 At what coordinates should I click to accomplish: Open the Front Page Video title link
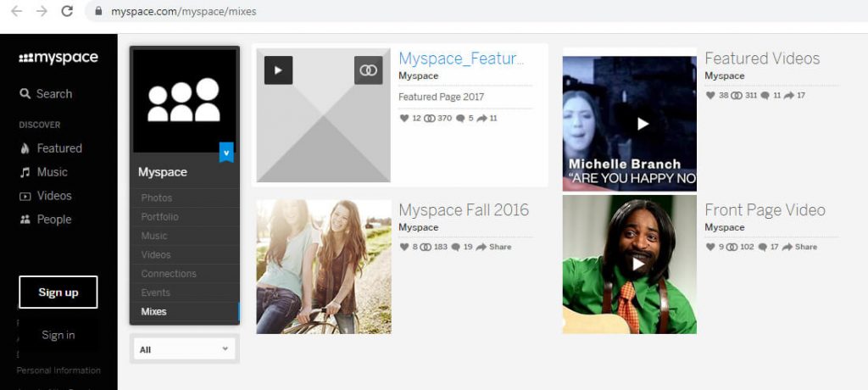coord(765,210)
